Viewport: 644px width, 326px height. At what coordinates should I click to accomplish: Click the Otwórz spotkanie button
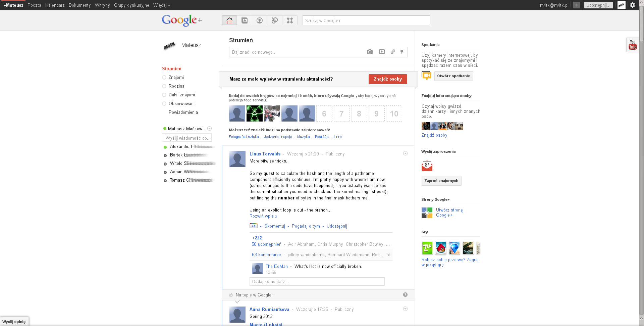(x=453, y=76)
